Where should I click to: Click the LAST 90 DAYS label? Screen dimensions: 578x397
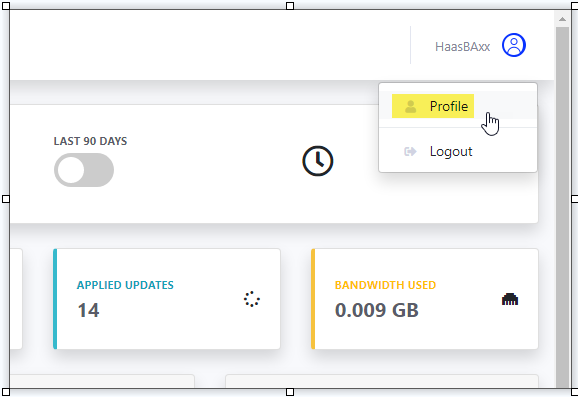(x=90, y=141)
